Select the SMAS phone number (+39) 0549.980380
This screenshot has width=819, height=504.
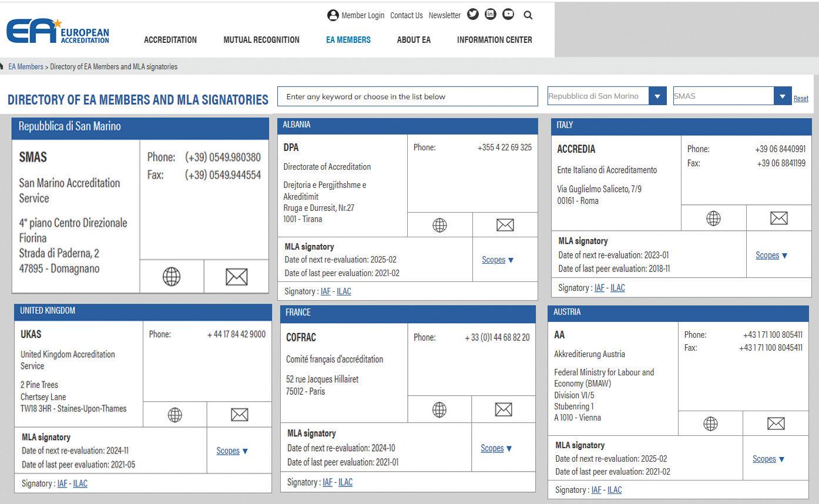[x=223, y=157]
